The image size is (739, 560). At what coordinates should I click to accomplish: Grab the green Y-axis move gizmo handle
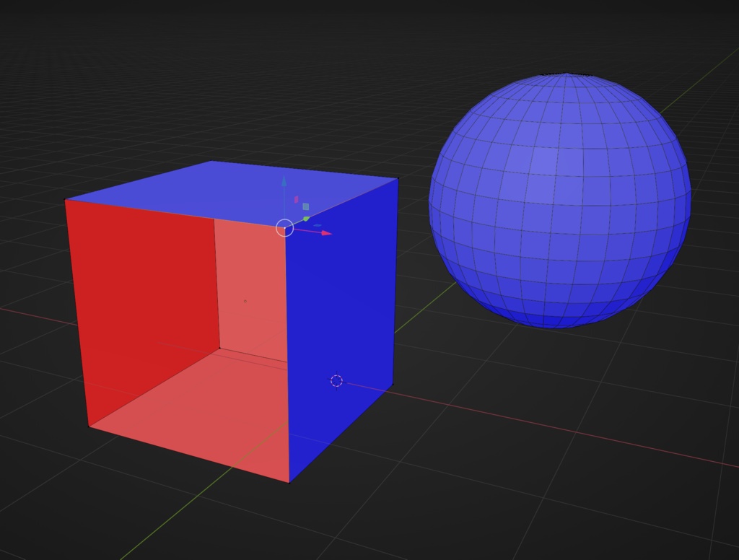point(306,219)
